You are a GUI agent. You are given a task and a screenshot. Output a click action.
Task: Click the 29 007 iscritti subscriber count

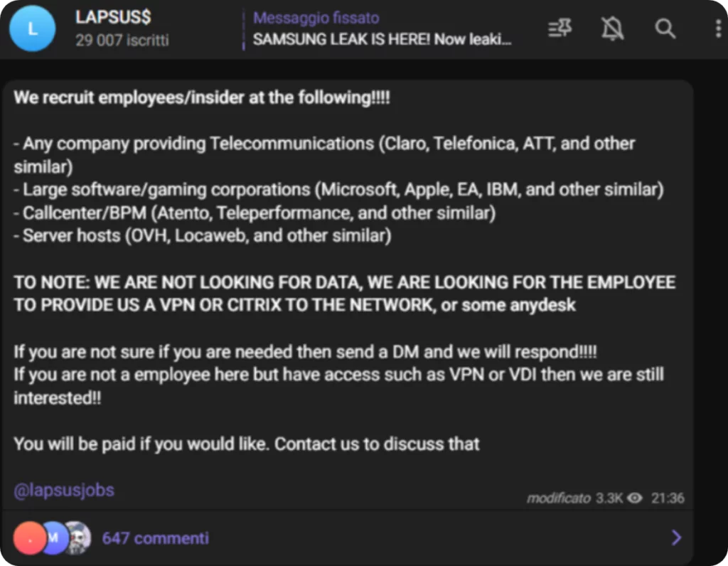[x=122, y=40]
